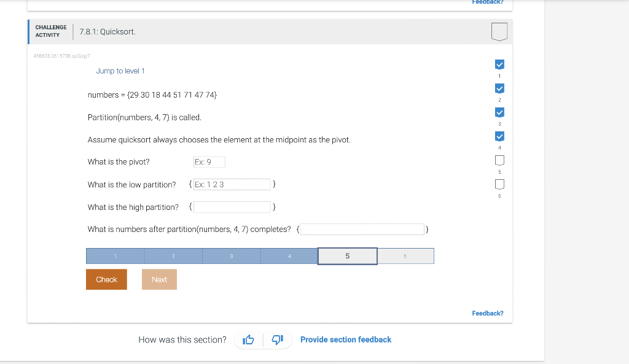Click the low partition answer field
This screenshot has height=364, width=629.
tap(232, 184)
